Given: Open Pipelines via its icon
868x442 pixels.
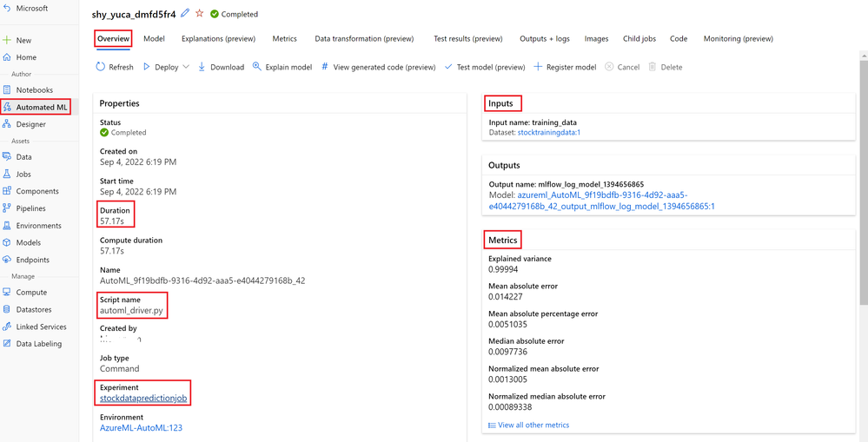Looking at the screenshot, I should pos(7,208).
